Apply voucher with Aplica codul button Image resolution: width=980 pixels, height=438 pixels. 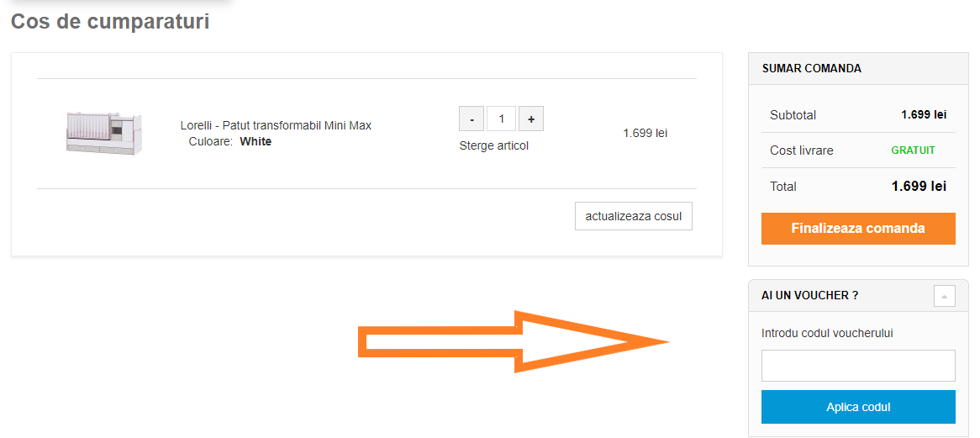coord(857,407)
